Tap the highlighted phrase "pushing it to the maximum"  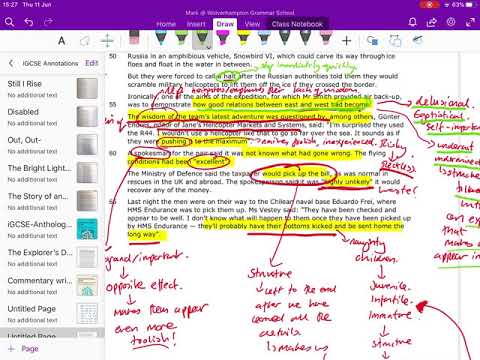click(x=205, y=141)
